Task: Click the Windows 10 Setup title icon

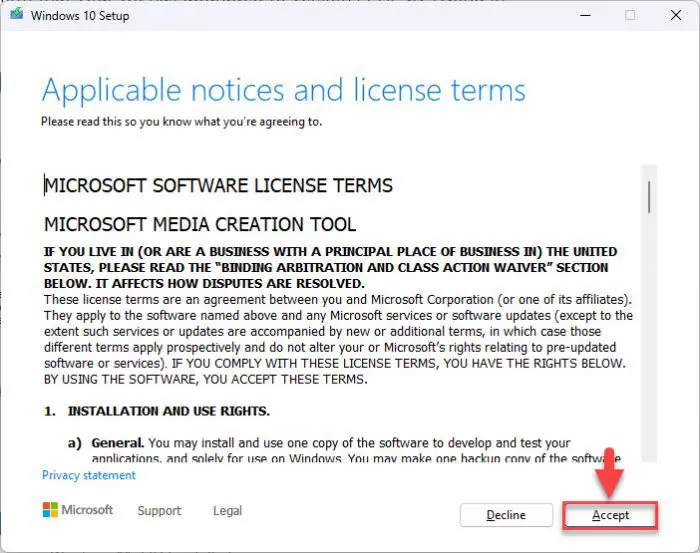Action: [17, 14]
